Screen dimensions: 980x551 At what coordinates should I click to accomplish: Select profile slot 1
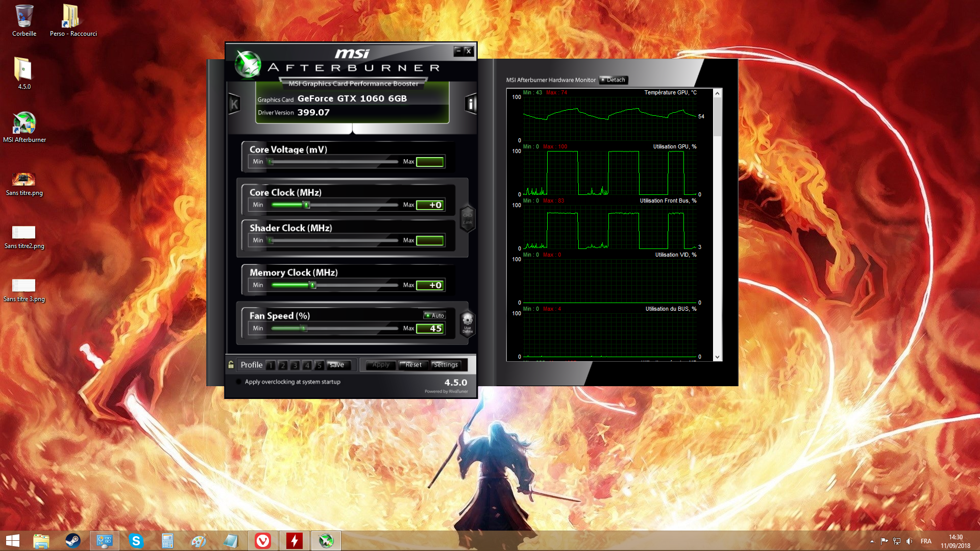[271, 365]
